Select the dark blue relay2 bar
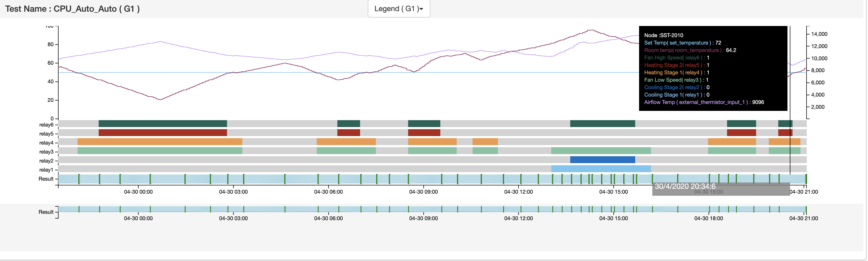Image resolution: width=868 pixels, height=261 pixels. click(x=602, y=160)
